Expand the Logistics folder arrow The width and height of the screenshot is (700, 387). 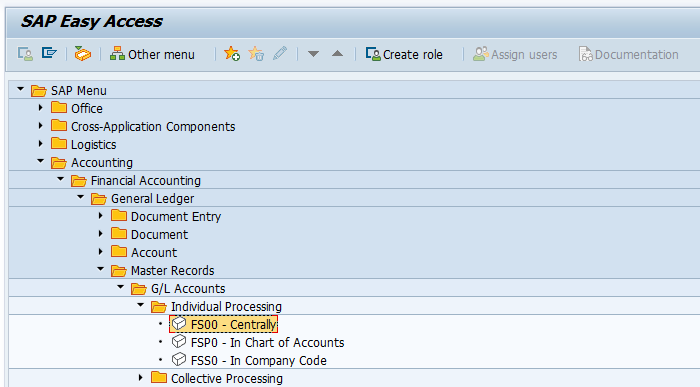tap(41, 144)
